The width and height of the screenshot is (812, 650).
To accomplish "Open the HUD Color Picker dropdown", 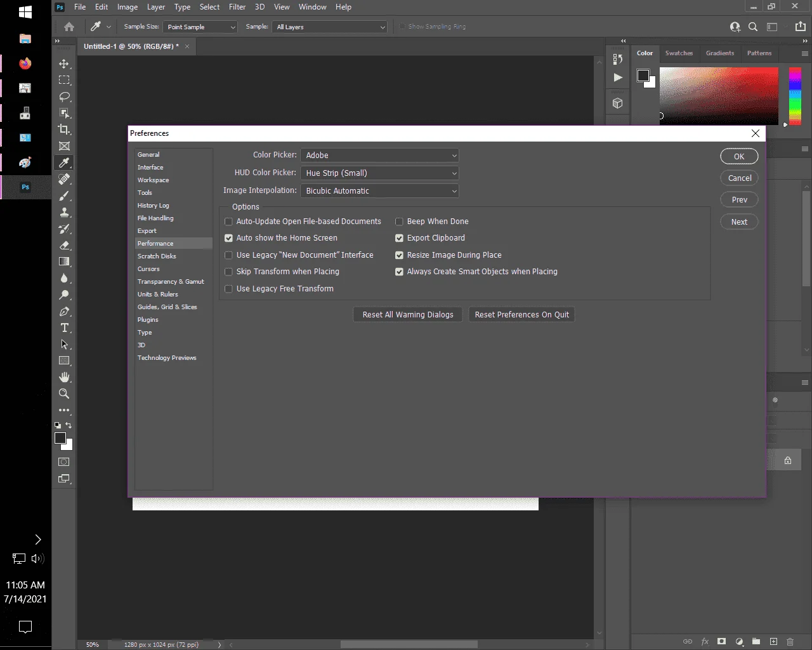I will [x=379, y=173].
